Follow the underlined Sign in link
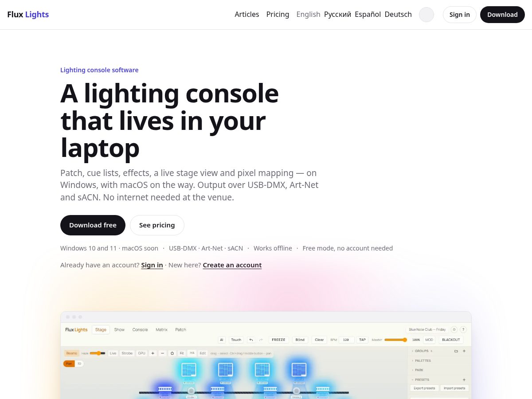Image resolution: width=532 pixels, height=399 pixels. click(x=152, y=265)
